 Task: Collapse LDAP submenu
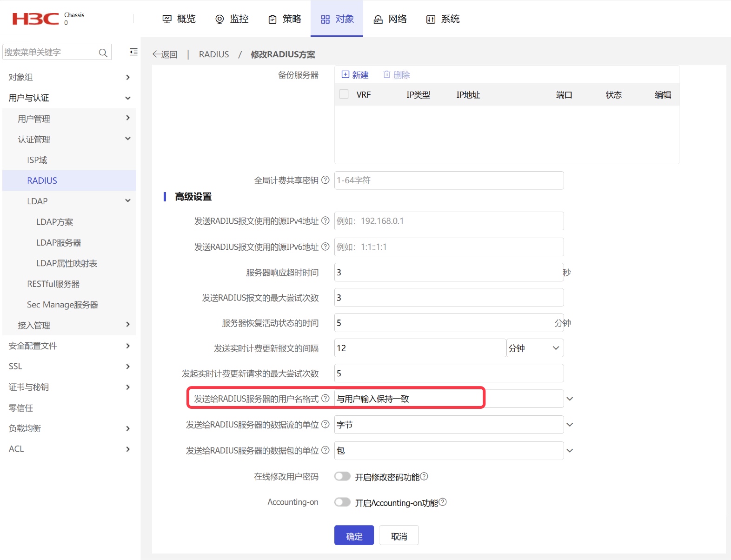click(x=128, y=200)
